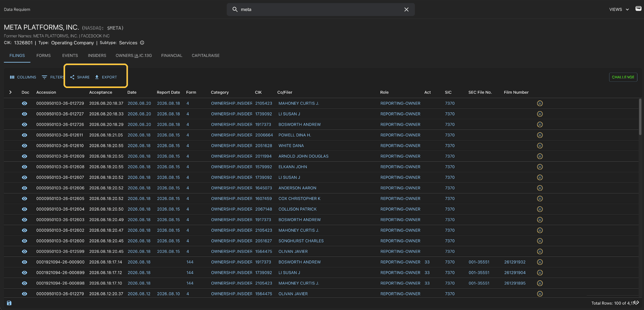Go to the INSIDERS tab
The width and height of the screenshot is (644, 310).
(x=97, y=55)
